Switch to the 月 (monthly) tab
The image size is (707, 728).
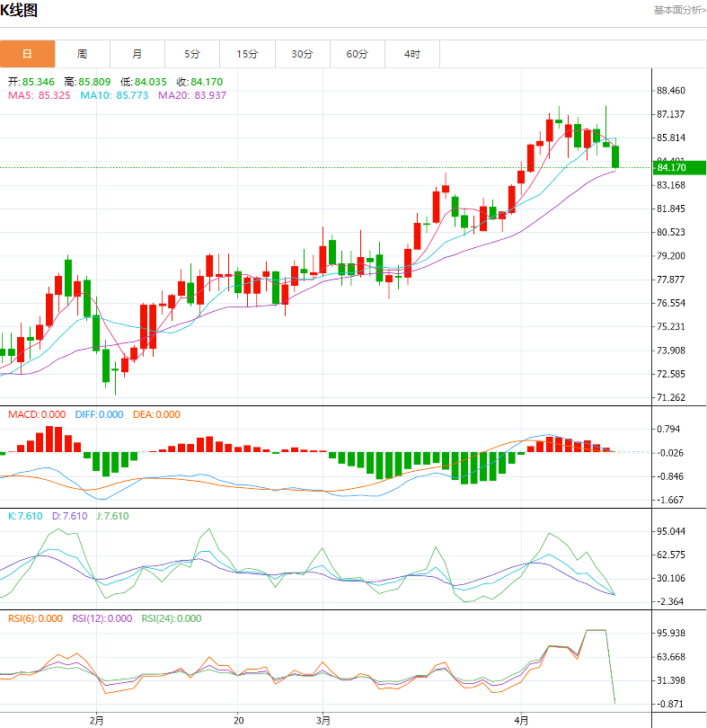click(x=137, y=54)
